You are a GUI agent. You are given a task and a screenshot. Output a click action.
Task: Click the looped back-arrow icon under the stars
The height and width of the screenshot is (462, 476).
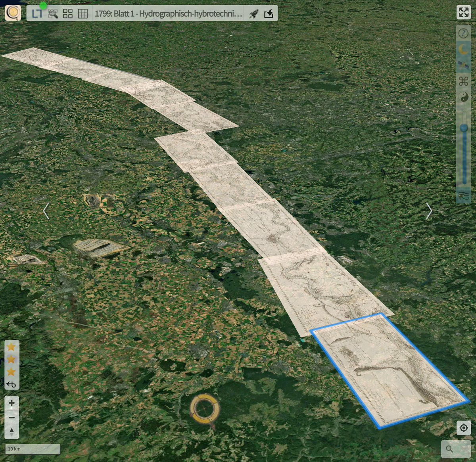click(11, 384)
